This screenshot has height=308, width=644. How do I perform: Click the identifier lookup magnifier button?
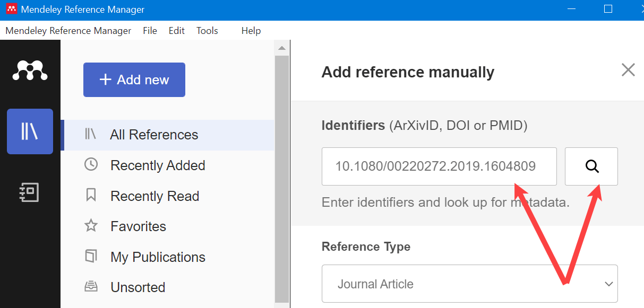591,166
